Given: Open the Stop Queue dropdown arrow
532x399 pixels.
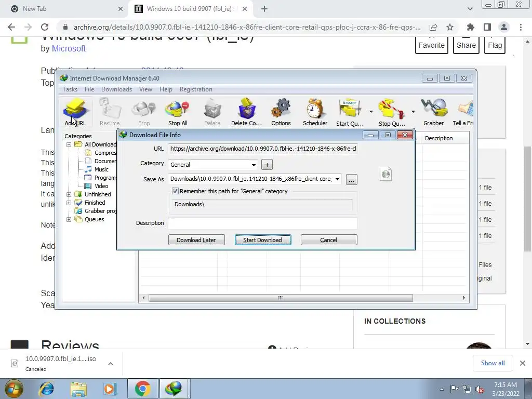Looking at the screenshot, I should click(x=413, y=112).
